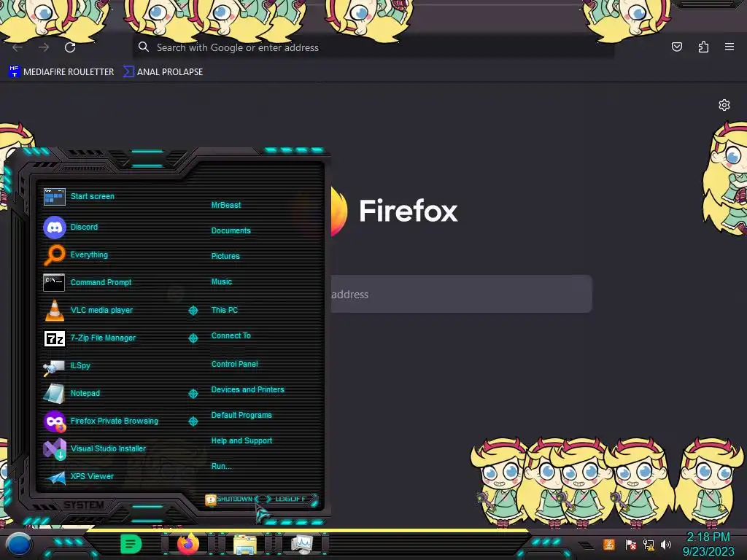
Task: Launch ILSpy
Action: tap(80, 365)
